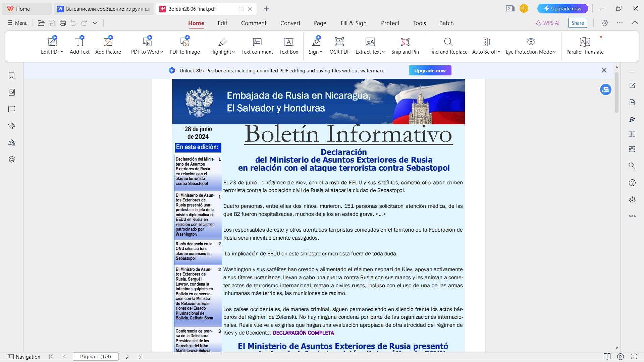
Task: Toggle the Navigation pane
Action: [24, 357]
